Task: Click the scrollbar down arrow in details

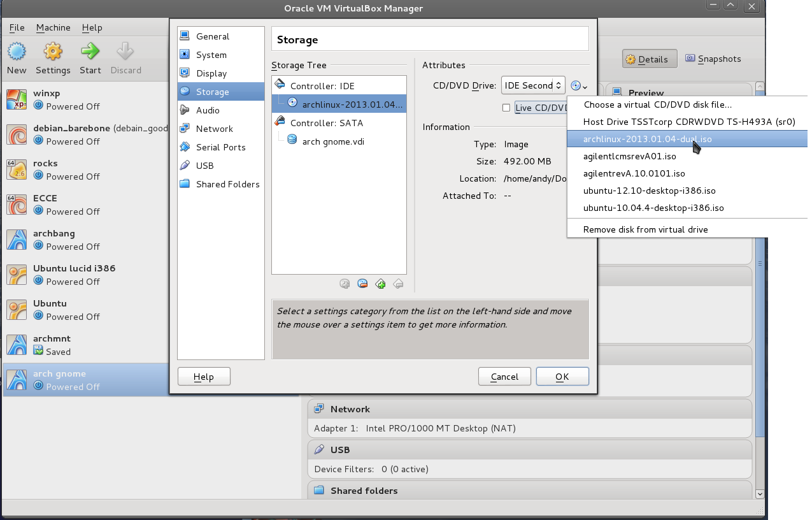Action: tap(759, 494)
